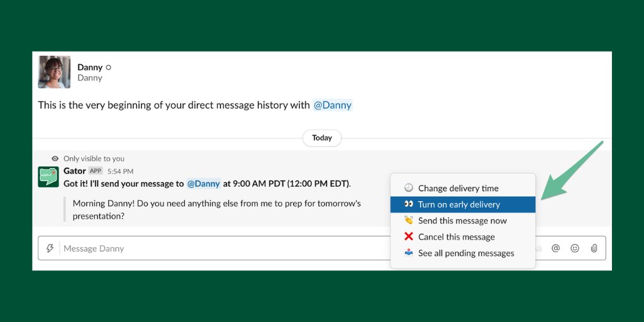Click the Gator app avatar icon
The width and height of the screenshot is (644, 322).
point(48,177)
